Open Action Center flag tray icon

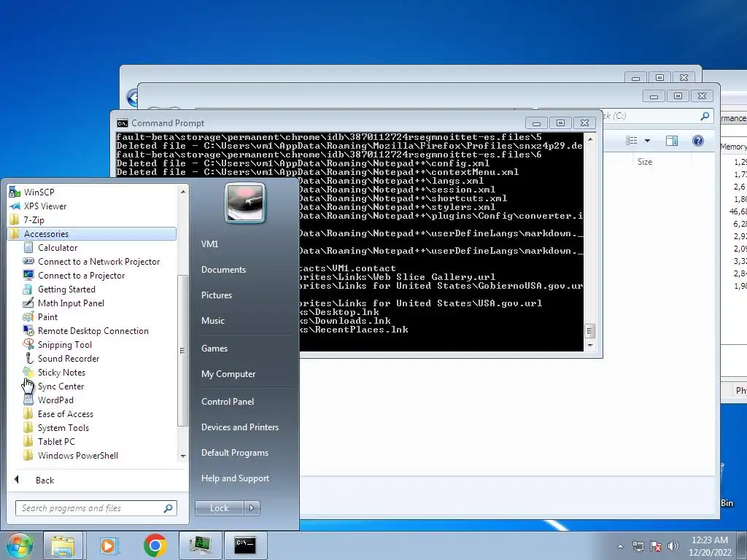click(656, 546)
